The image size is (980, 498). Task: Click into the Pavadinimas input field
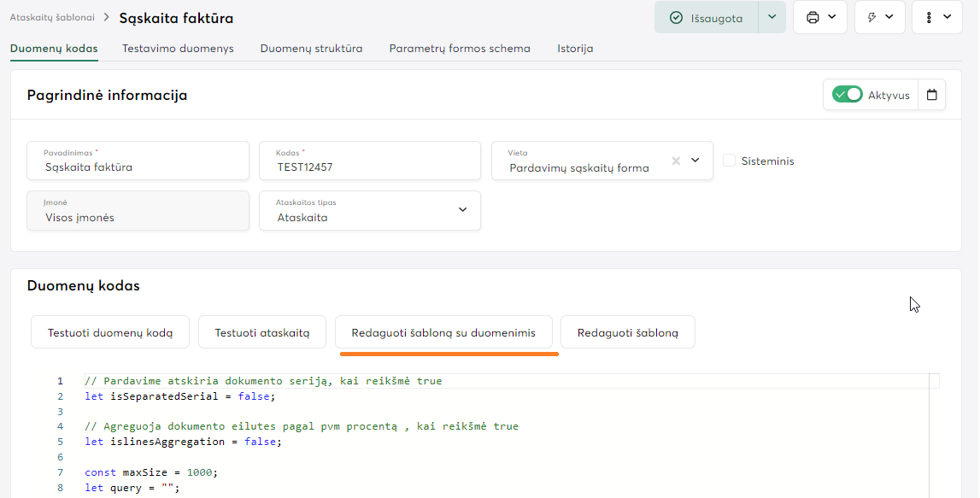138,167
